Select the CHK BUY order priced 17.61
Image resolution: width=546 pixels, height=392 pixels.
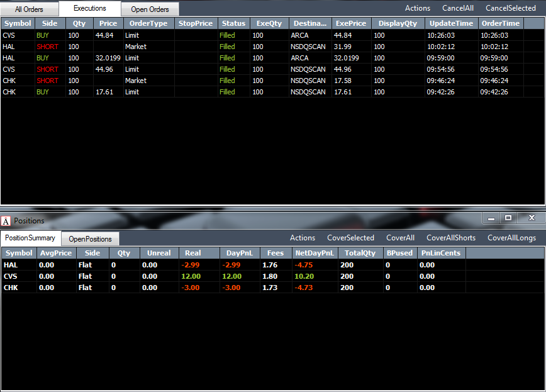(x=272, y=92)
